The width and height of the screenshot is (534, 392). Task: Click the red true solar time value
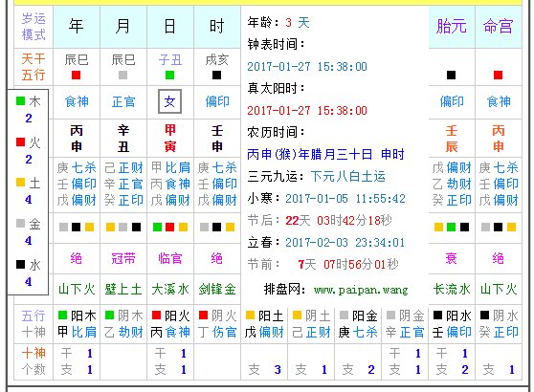[307, 111]
